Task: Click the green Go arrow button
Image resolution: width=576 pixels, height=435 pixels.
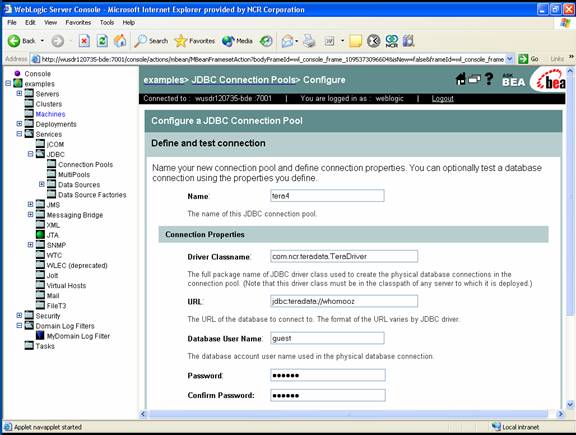Action: click(x=523, y=59)
